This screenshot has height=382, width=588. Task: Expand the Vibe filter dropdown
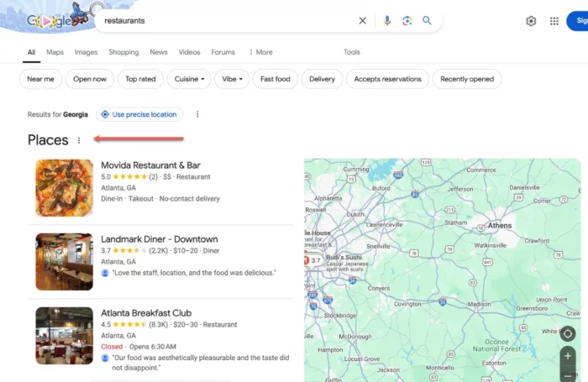tap(232, 79)
